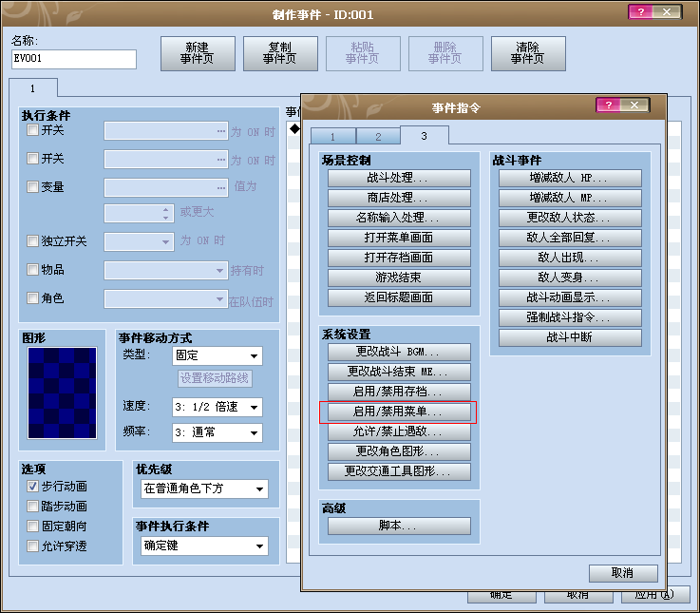The height and width of the screenshot is (613, 700).
Task: Click 敌人出现... command
Action: (x=570, y=258)
